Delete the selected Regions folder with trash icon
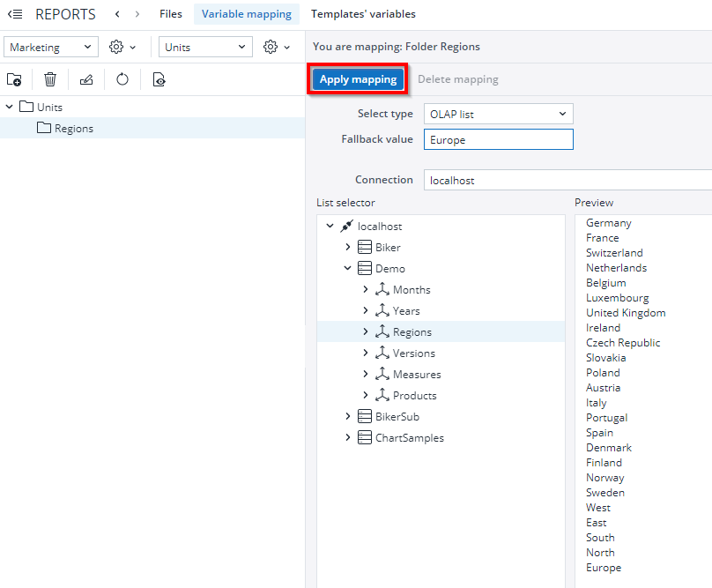712x588 pixels. [50, 79]
